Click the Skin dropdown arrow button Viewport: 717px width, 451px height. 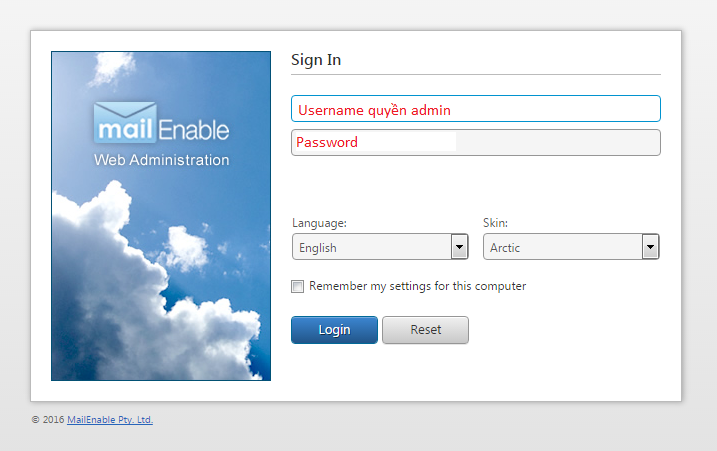[x=650, y=247]
